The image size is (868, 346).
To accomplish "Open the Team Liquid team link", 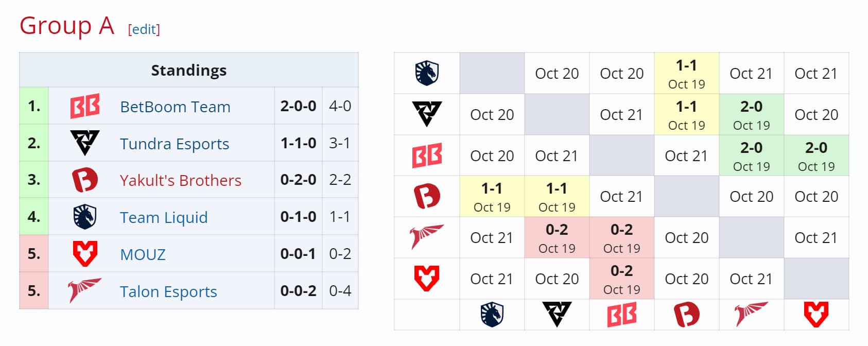I will pyautogui.click(x=164, y=217).
